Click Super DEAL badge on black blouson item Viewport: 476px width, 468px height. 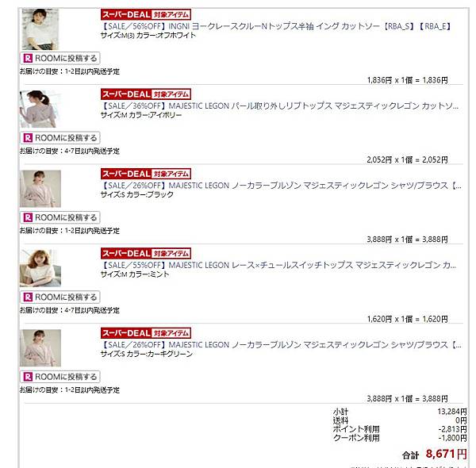pyautogui.click(x=146, y=174)
